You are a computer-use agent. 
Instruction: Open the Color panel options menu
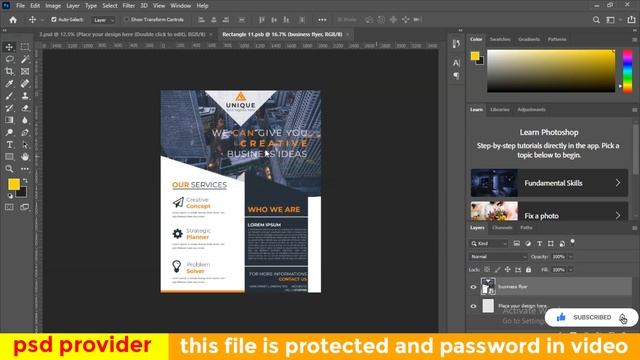(x=634, y=40)
